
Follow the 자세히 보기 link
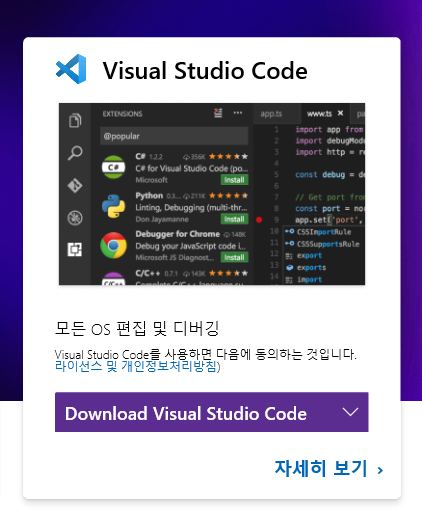click(329, 468)
